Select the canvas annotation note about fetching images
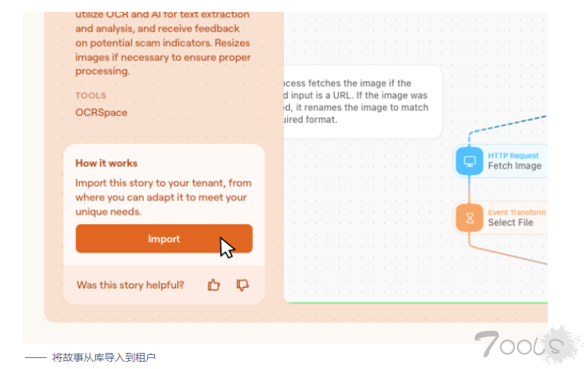This screenshot has width=588, height=369. click(363, 101)
